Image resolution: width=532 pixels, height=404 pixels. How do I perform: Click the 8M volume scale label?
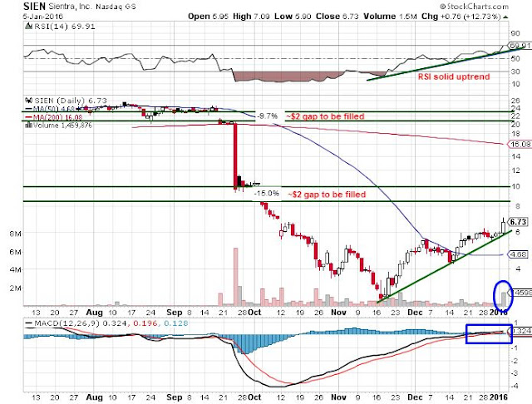(15, 234)
